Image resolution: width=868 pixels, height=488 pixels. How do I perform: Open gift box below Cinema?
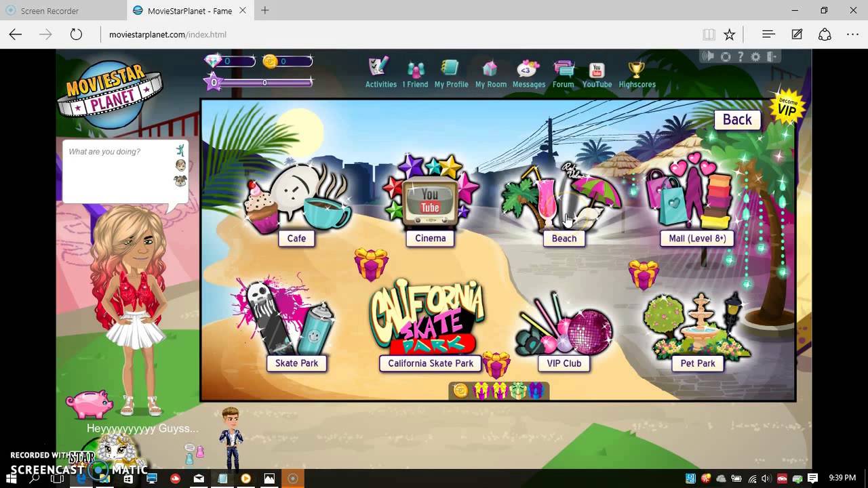pyautogui.click(x=371, y=264)
